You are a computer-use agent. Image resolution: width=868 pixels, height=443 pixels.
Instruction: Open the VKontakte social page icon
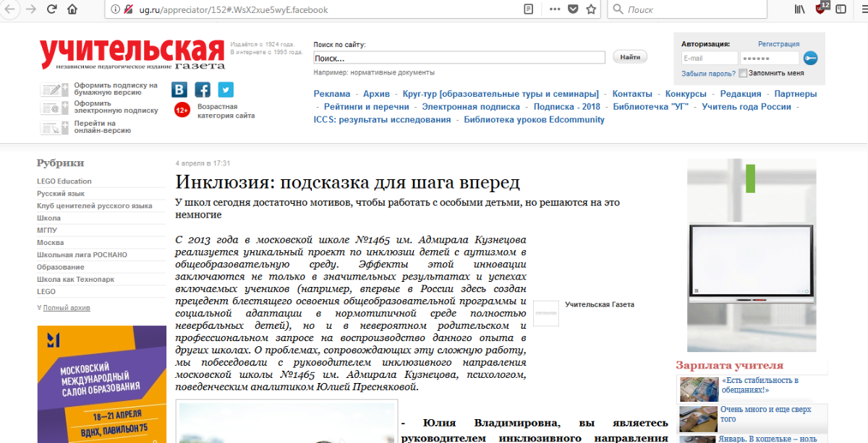point(179,90)
